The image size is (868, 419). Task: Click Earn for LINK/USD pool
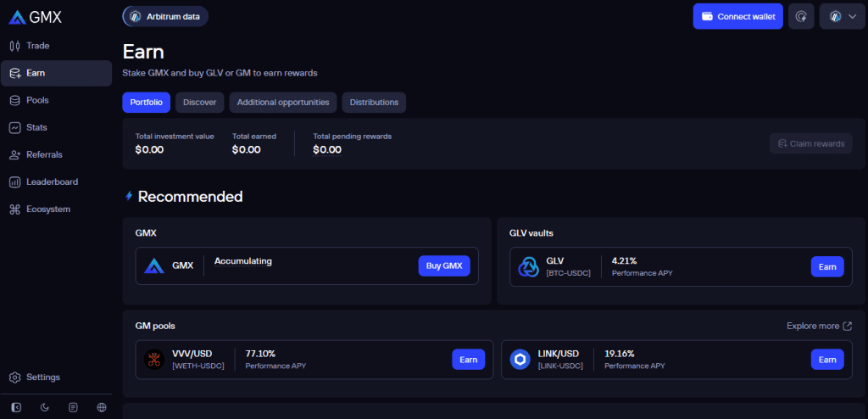tap(827, 360)
